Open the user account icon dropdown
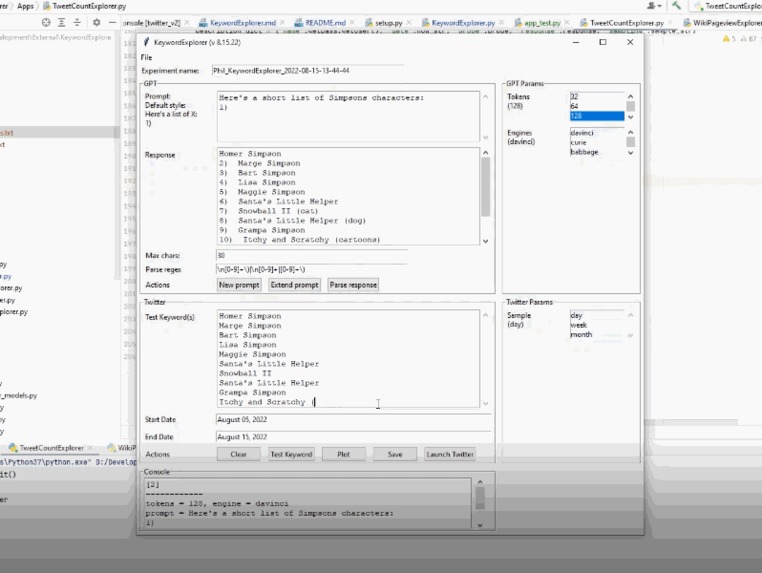 [654, 6]
